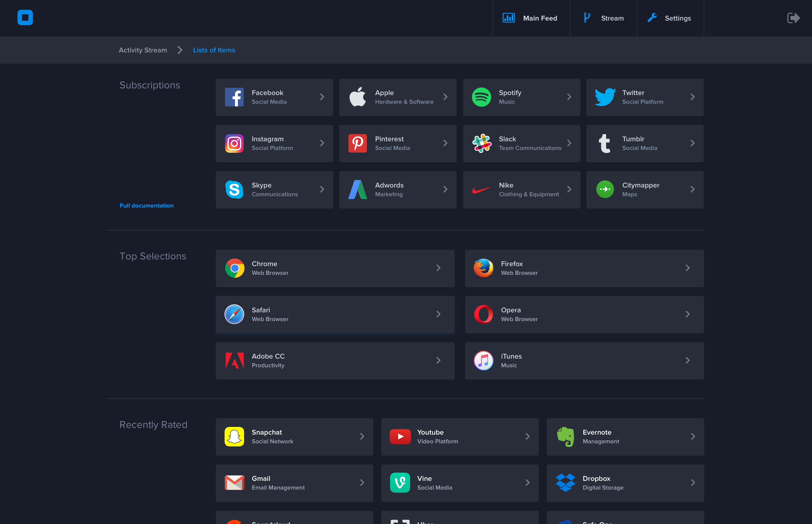The image size is (812, 524).
Task: Open the Tumblr card title
Action: click(x=633, y=139)
